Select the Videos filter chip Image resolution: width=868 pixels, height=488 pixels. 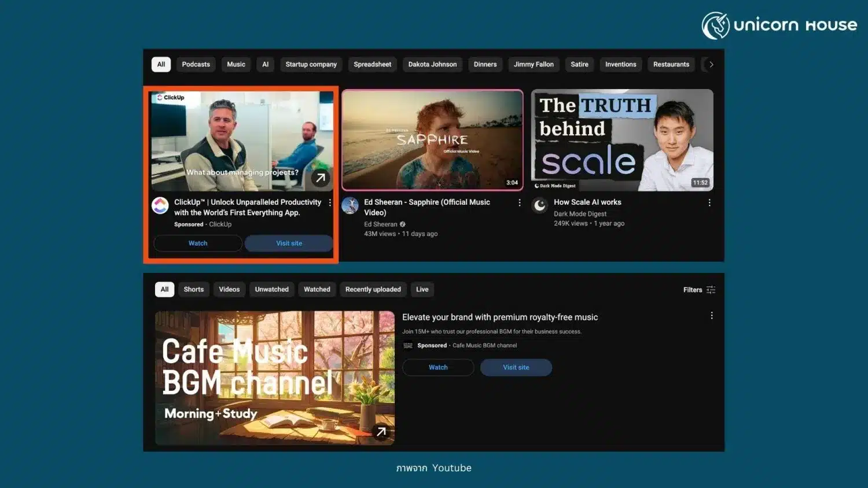[x=229, y=289]
